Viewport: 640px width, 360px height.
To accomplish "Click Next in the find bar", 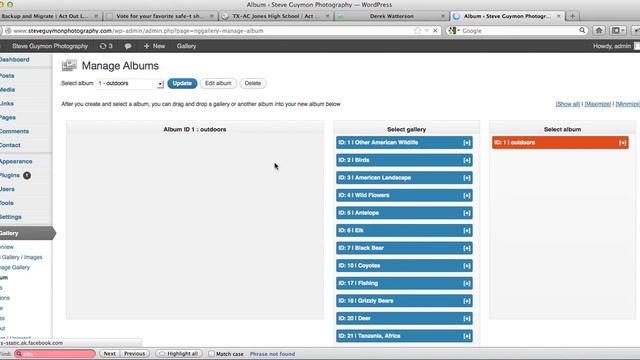I will point(109,353).
